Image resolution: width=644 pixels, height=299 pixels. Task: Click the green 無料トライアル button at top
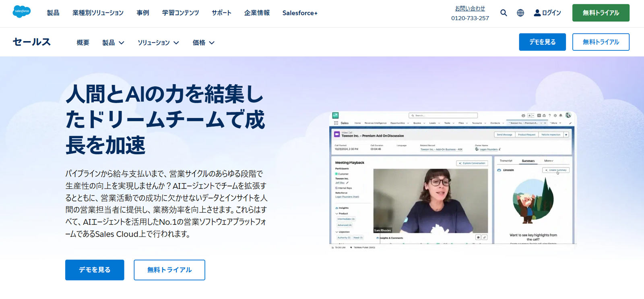601,13
